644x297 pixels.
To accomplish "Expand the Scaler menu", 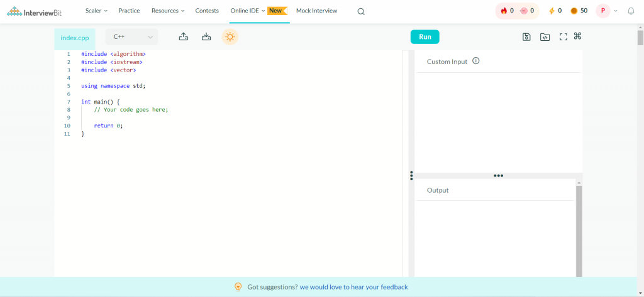I will coord(96,11).
